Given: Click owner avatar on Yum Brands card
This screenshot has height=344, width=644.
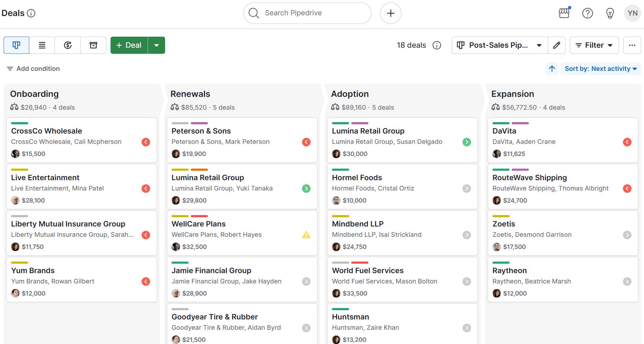Looking at the screenshot, I should [x=15, y=293].
